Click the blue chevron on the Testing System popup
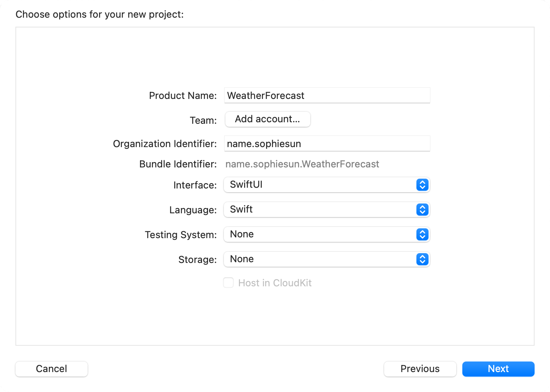The width and height of the screenshot is (550, 392). coord(422,234)
